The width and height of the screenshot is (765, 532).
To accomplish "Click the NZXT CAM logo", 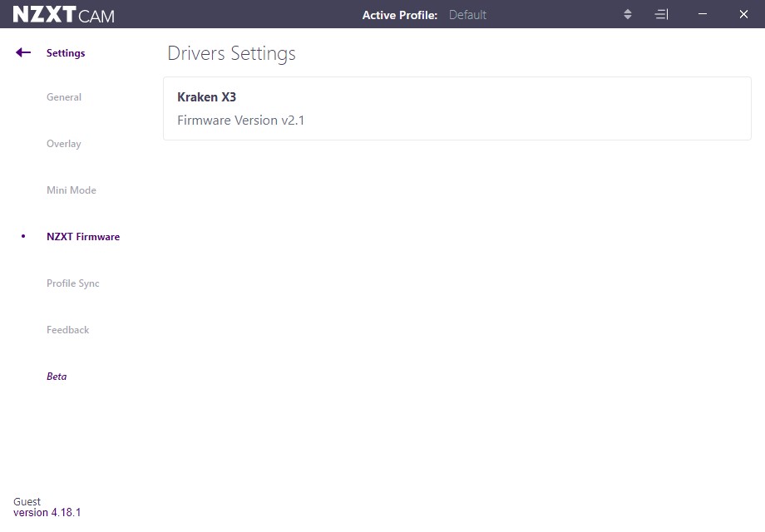I will [x=64, y=15].
